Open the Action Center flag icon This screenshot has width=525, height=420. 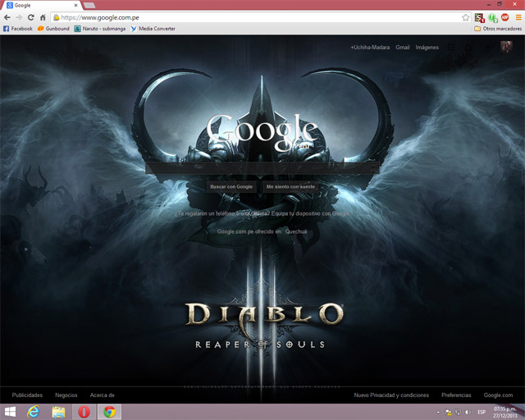(x=448, y=413)
